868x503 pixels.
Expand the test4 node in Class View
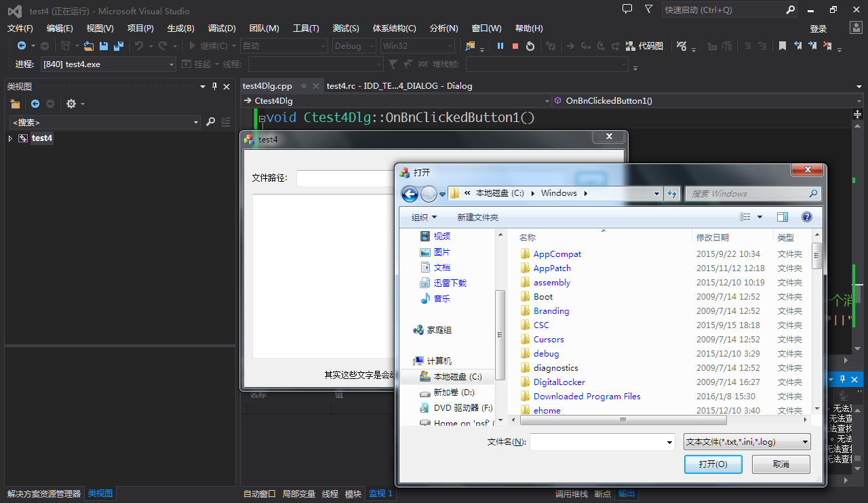tap(10, 138)
